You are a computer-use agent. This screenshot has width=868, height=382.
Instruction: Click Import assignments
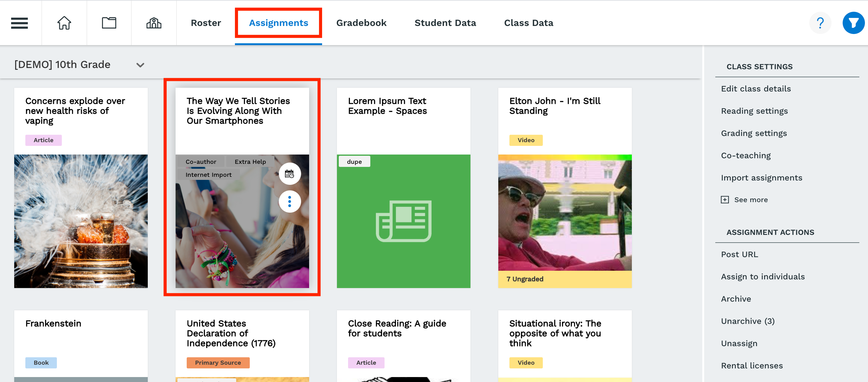761,177
